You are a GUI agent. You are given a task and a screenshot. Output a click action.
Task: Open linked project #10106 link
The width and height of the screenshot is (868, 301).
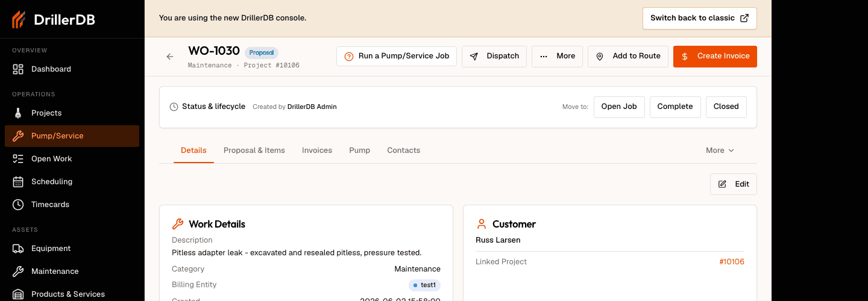coord(732,262)
